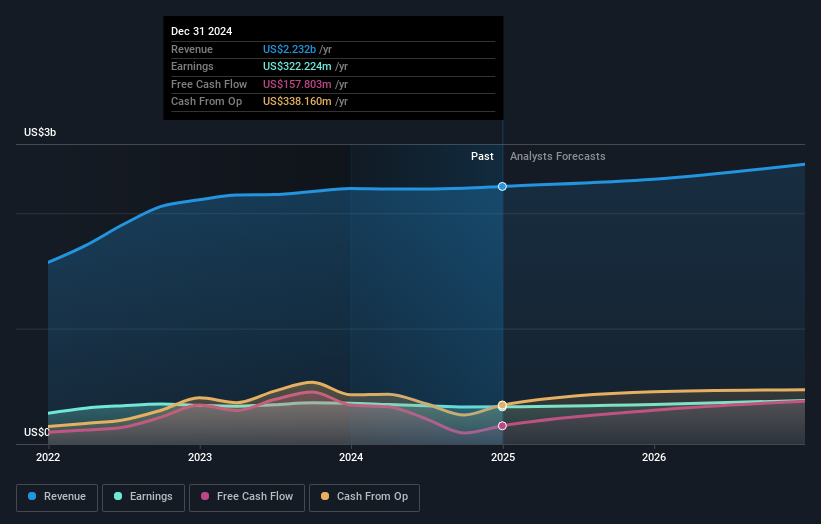Toggle the Earnings legend series
821x524 pixels.
pyautogui.click(x=143, y=497)
